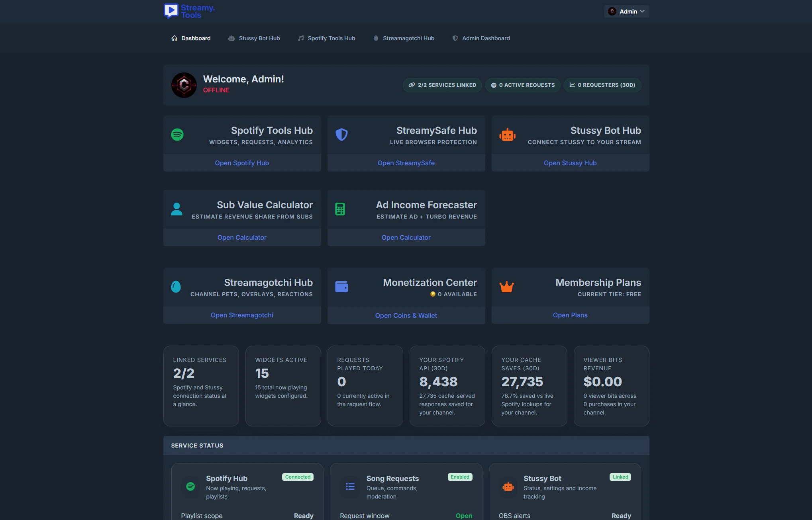The height and width of the screenshot is (520, 812).
Task: Click the Monetization Center card title
Action: pos(430,283)
